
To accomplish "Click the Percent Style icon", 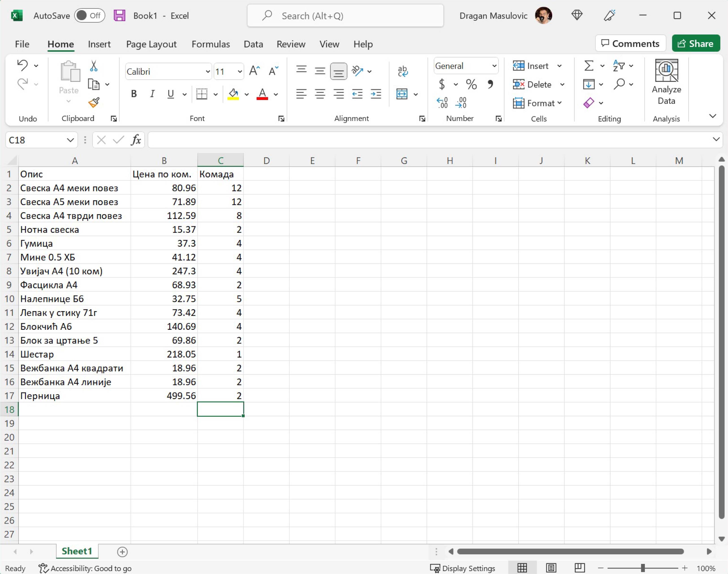I will click(471, 84).
